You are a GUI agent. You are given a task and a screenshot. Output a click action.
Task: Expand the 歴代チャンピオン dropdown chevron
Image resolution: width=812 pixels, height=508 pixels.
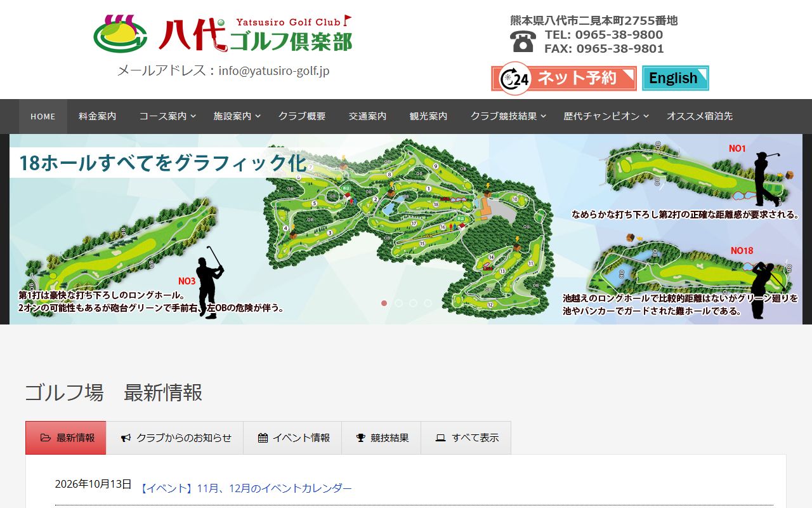(x=646, y=116)
